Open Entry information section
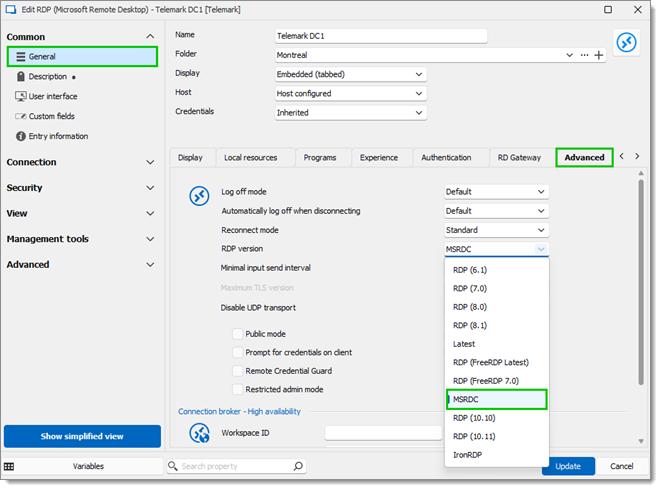The image size is (661, 490). 58,136
